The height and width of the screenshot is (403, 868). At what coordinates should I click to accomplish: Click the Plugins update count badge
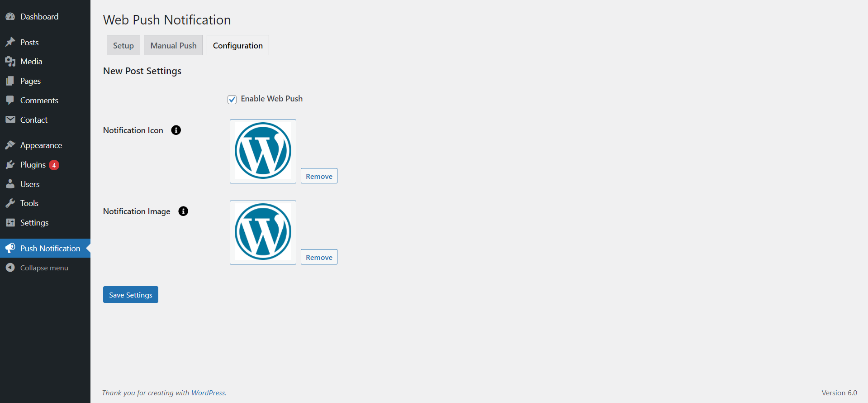point(54,165)
